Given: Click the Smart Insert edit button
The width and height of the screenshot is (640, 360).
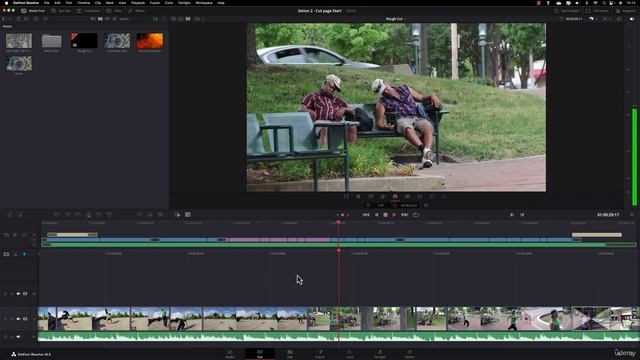Looking at the screenshot, I should point(57,214).
